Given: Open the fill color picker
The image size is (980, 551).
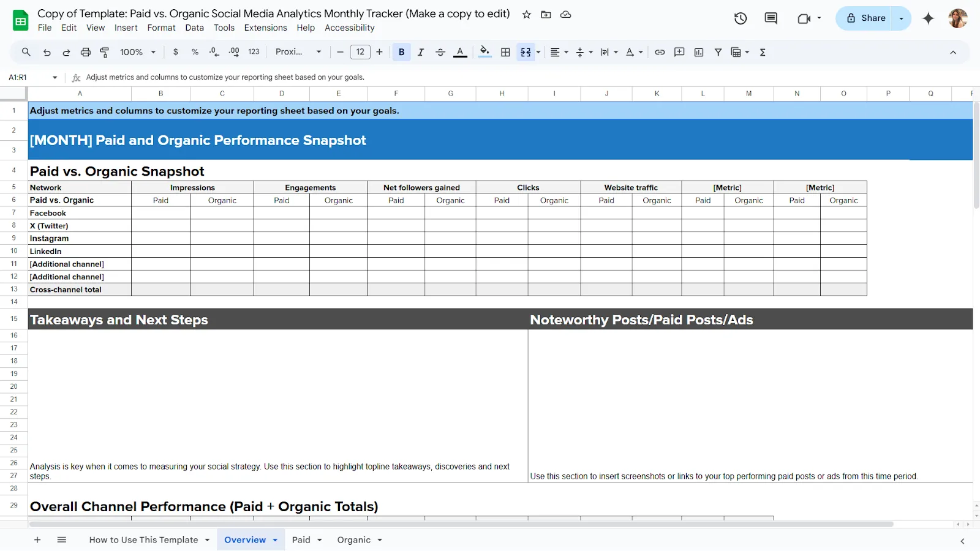Looking at the screenshot, I should (484, 52).
